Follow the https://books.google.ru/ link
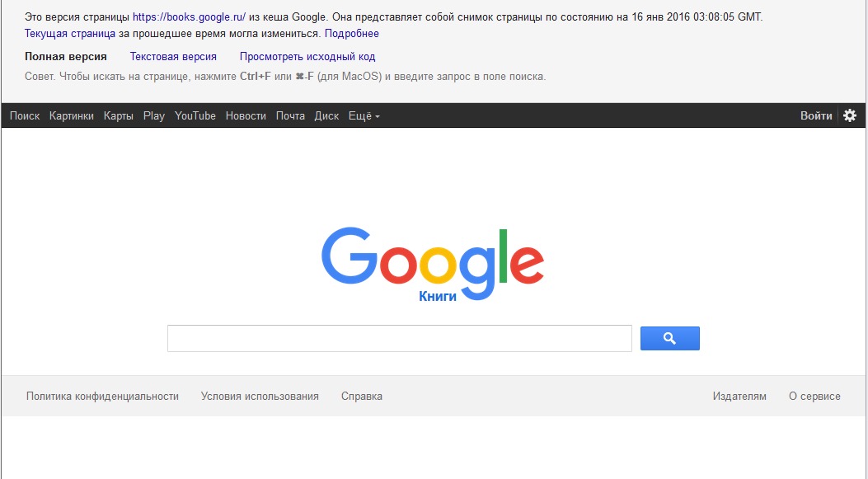868x479 pixels. coord(189,17)
